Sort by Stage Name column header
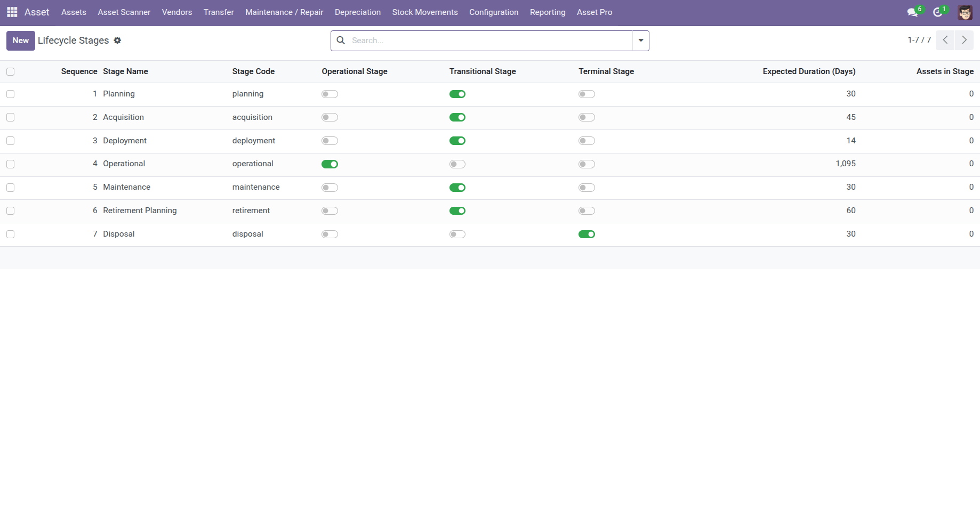The image size is (980, 510). [x=125, y=71]
